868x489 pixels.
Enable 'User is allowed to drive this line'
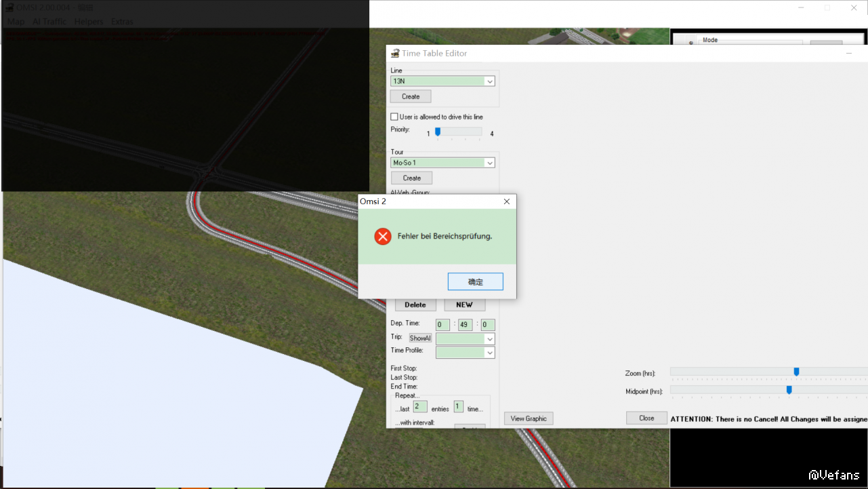pos(394,117)
